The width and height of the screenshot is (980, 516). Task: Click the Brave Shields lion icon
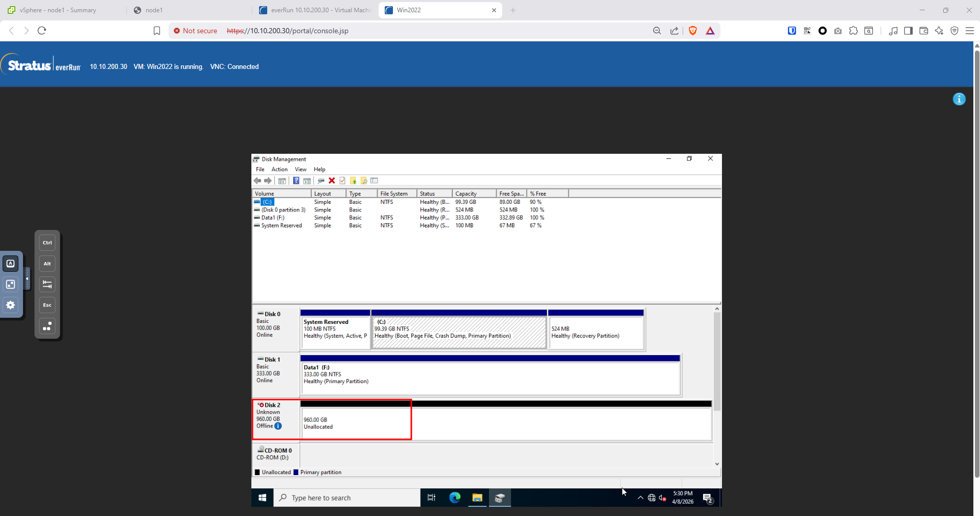692,31
